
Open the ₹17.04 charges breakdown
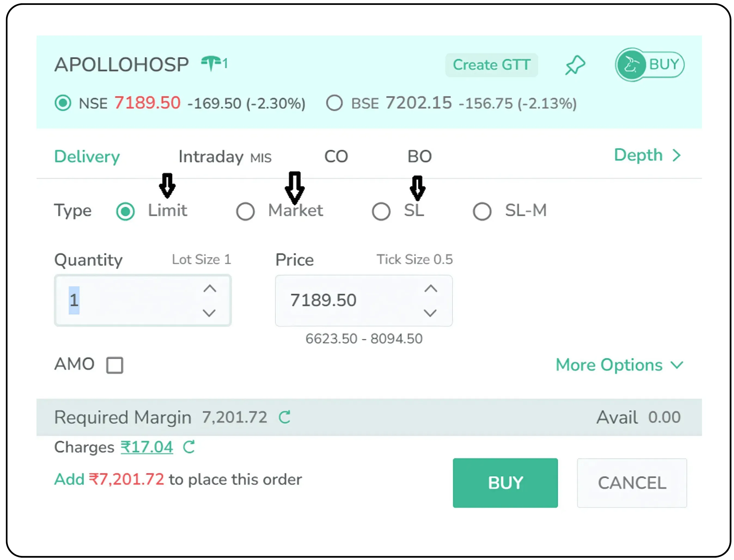pyautogui.click(x=147, y=447)
